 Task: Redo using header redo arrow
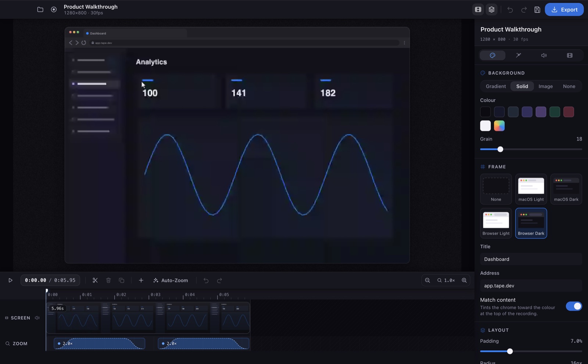pyautogui.click(x=524, y=10)
